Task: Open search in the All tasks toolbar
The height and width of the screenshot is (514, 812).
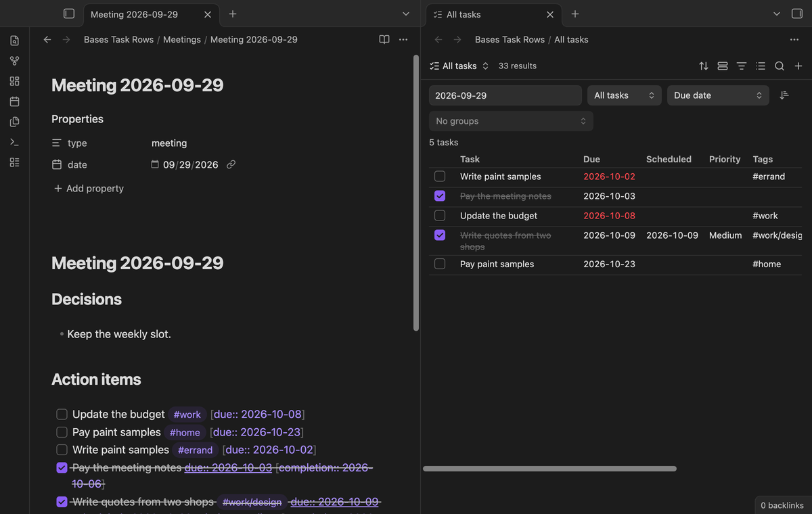Action: click(x=780, y=66)
